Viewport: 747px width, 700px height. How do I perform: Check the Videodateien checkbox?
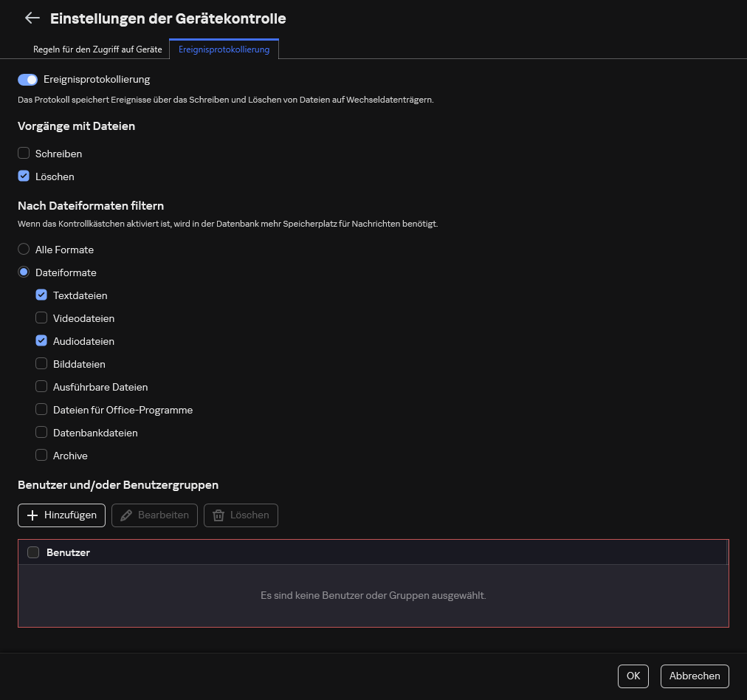(41, 318)
